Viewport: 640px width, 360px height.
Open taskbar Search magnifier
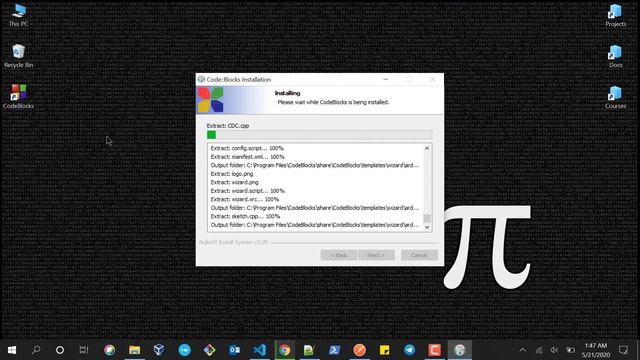pos(36,350)
